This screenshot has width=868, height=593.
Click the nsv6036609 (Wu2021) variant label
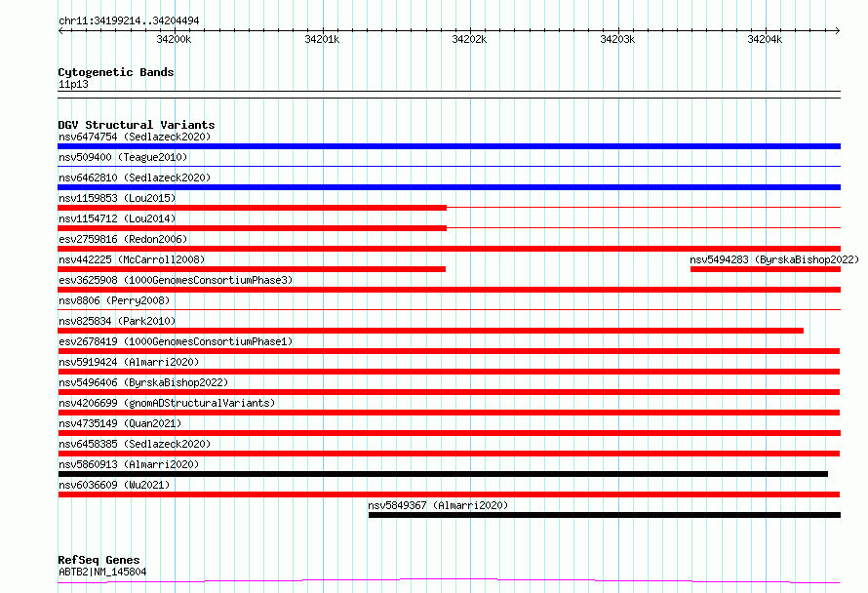114,485
